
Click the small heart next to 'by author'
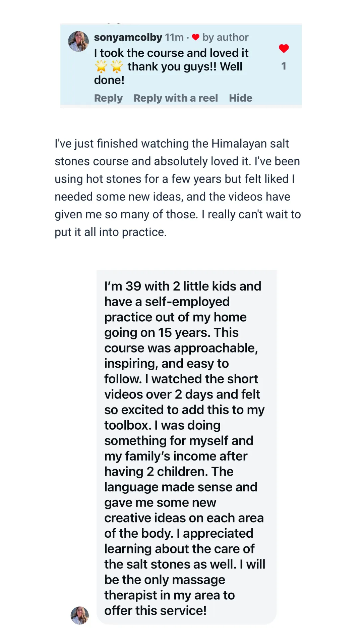tap(196, 37)
